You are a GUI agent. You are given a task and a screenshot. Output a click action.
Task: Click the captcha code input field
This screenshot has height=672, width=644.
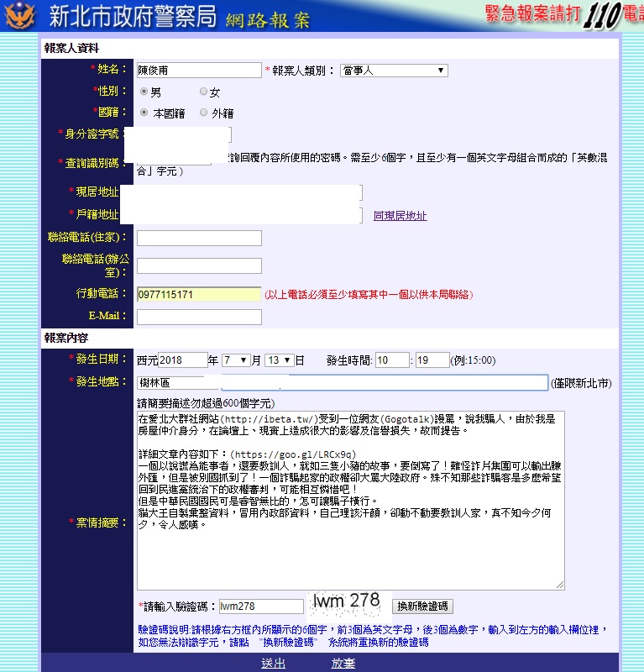coord(260,606)
